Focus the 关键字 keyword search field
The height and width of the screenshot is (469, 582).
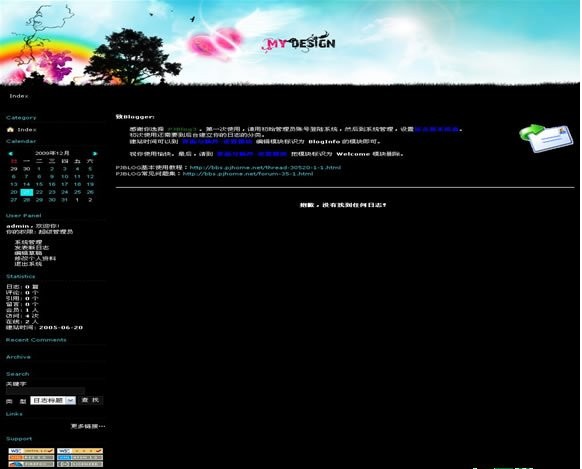tap(45, 391)
